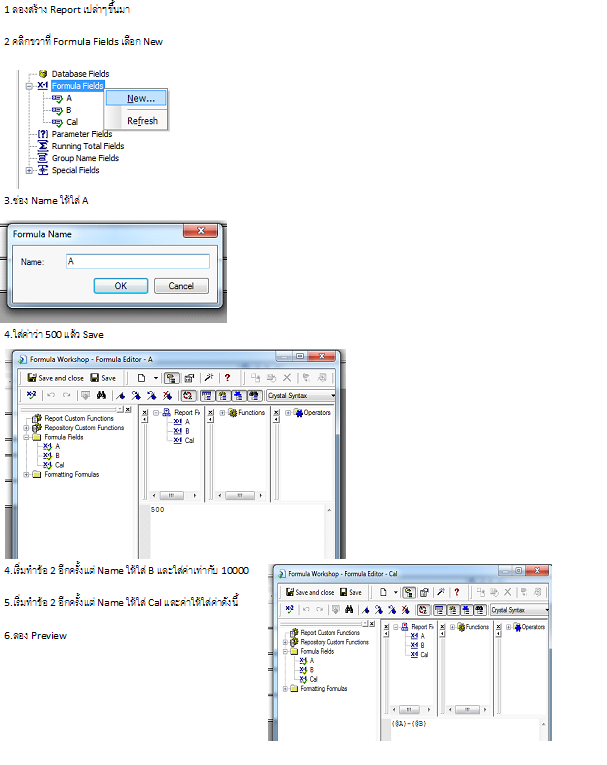The image size is (607, 765).
Task: Select formula B in Editor - A workshop tree
Action: 57,456
